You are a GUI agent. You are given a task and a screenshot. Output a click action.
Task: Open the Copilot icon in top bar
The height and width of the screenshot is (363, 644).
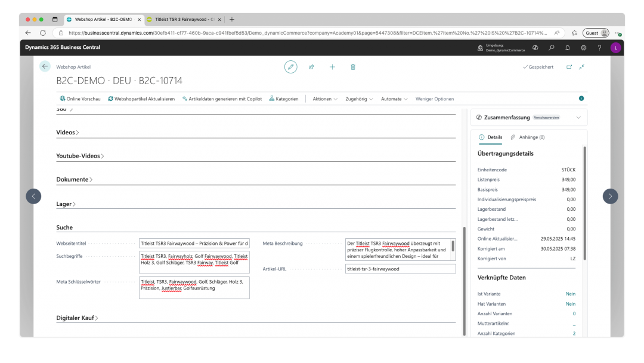[x=535, y=48]
